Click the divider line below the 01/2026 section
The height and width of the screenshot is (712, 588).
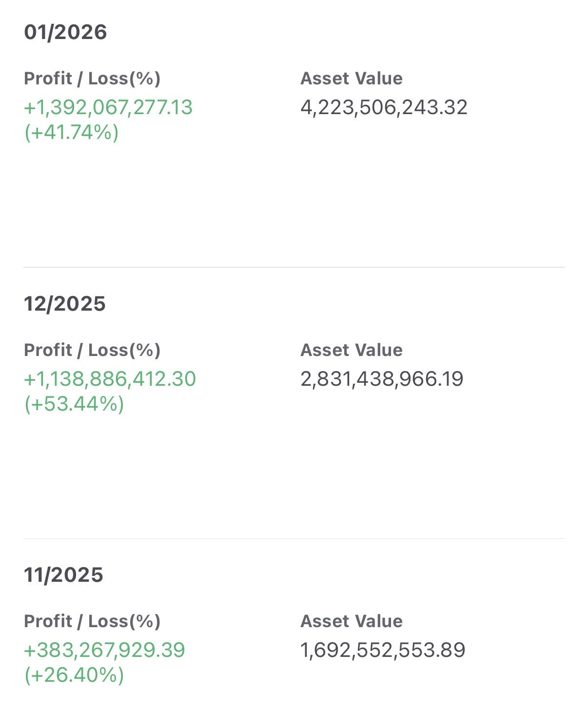click(x=294, y=267)
